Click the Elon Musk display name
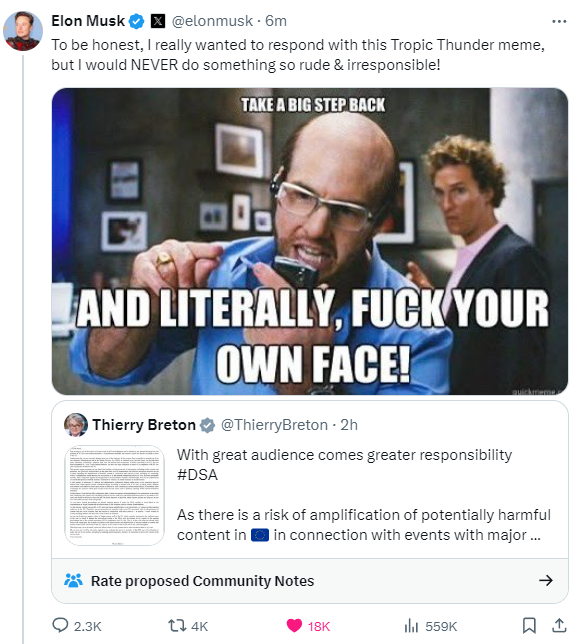 click(88, 21)
